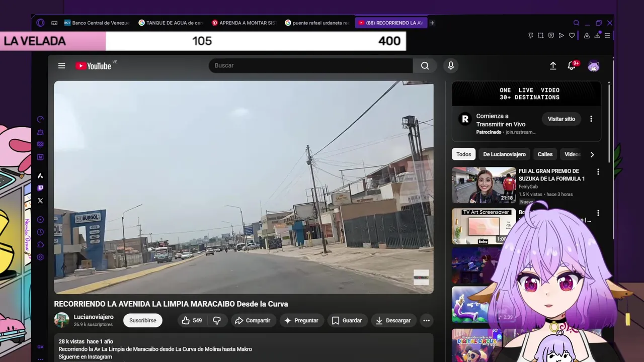Open the ad blocker shield icon
Viewport: 644px width, 362px height.
(551, 35)
